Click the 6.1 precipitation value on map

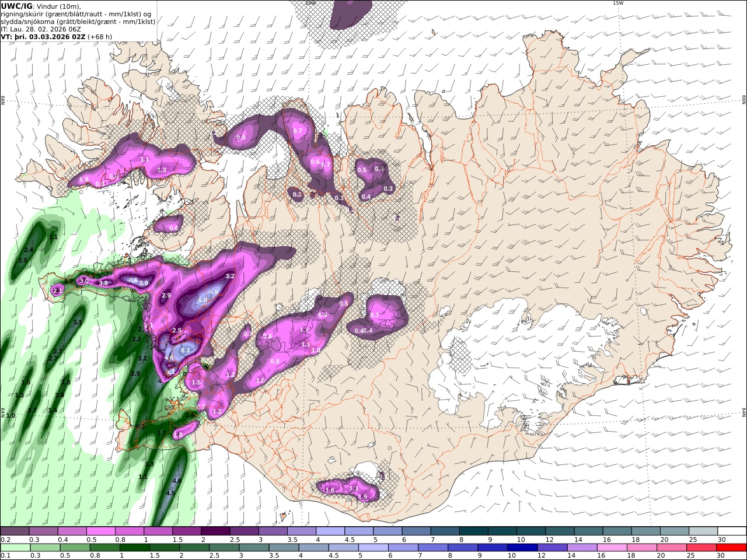[186, 350]
